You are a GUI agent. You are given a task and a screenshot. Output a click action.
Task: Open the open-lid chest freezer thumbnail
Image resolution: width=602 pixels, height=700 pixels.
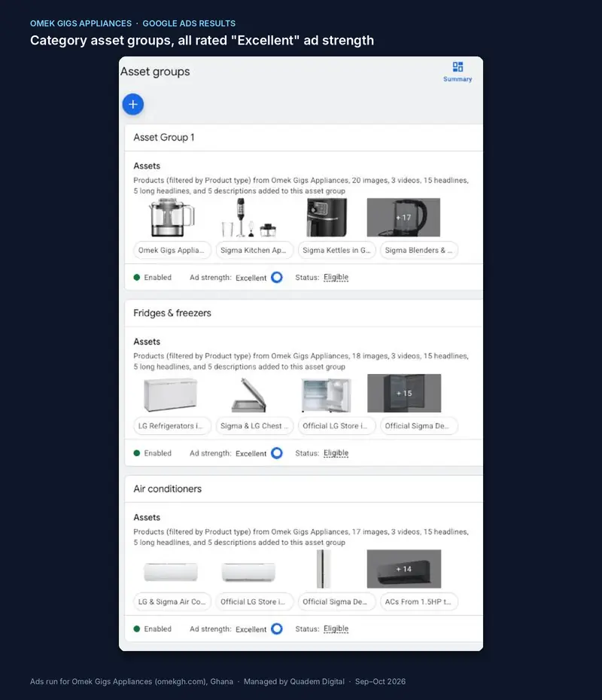point(249,394)
